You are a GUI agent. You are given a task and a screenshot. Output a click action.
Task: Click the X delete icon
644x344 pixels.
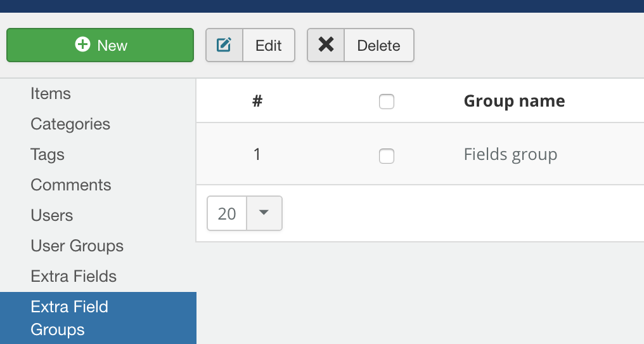[326, 45]
